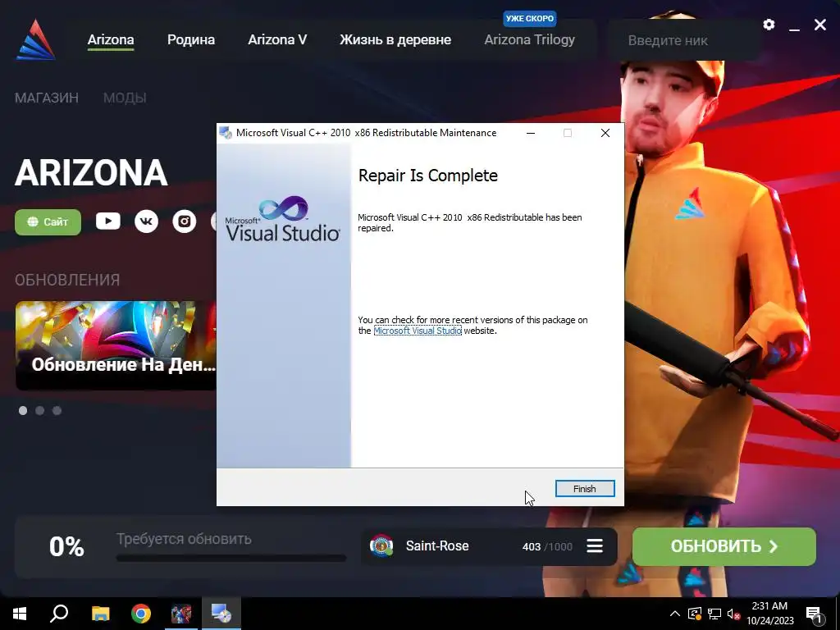This screenshot has width=840, height=630.
Task: Open the МОДЫ section
Action: pyautogui.click(x=125, y=98)
